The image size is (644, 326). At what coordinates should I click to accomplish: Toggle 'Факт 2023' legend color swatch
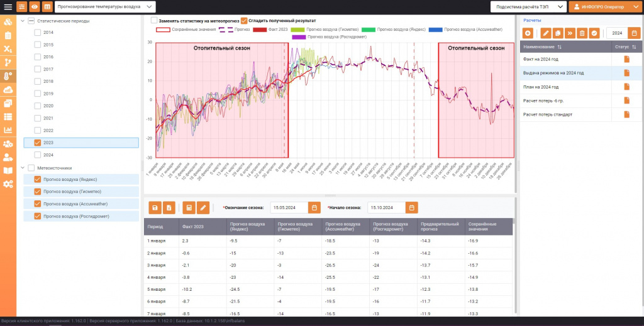[x=260, y=30]
